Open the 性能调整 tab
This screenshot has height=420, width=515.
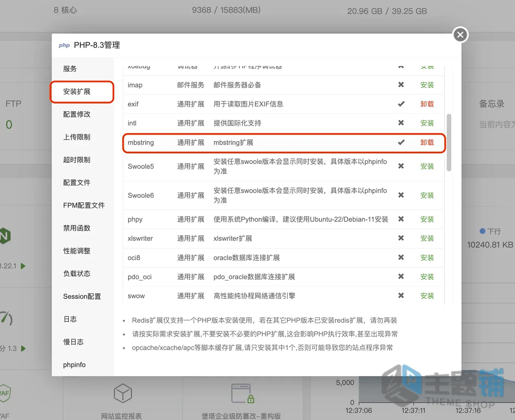tap(77, 251)
